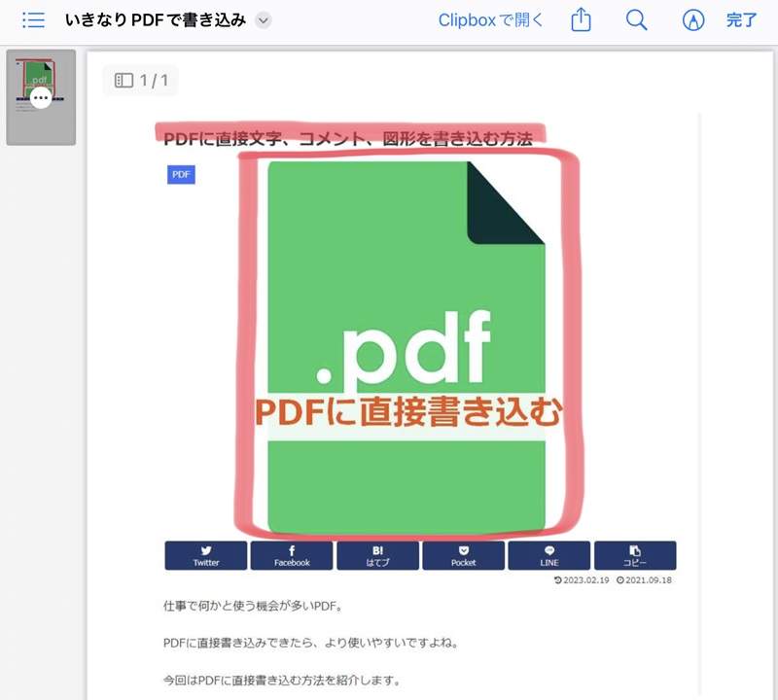This screenshot has width=778, height=700.
Task: Open the Share sheet icon
Action: point(581,20)
